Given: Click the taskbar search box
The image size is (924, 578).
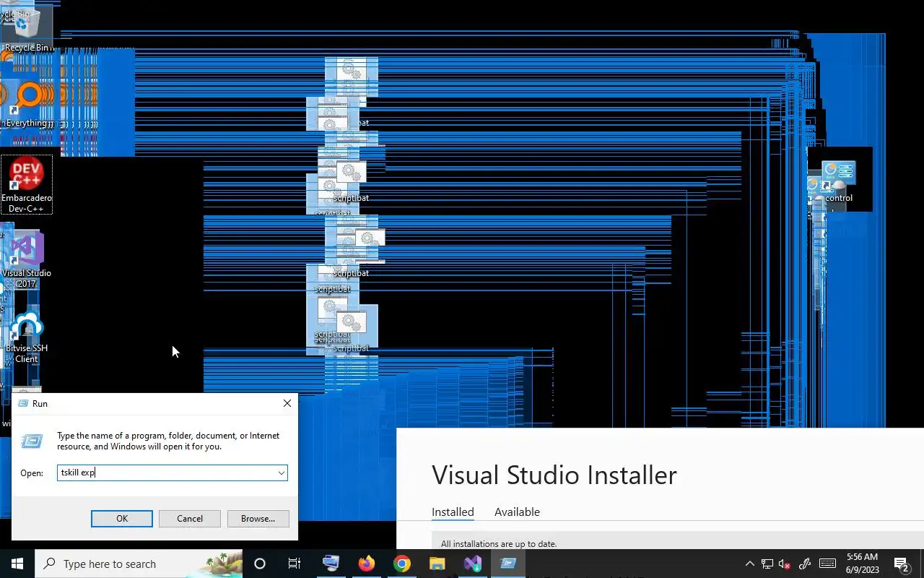Looking at the screenshot, I should click(x=139, y=564).
